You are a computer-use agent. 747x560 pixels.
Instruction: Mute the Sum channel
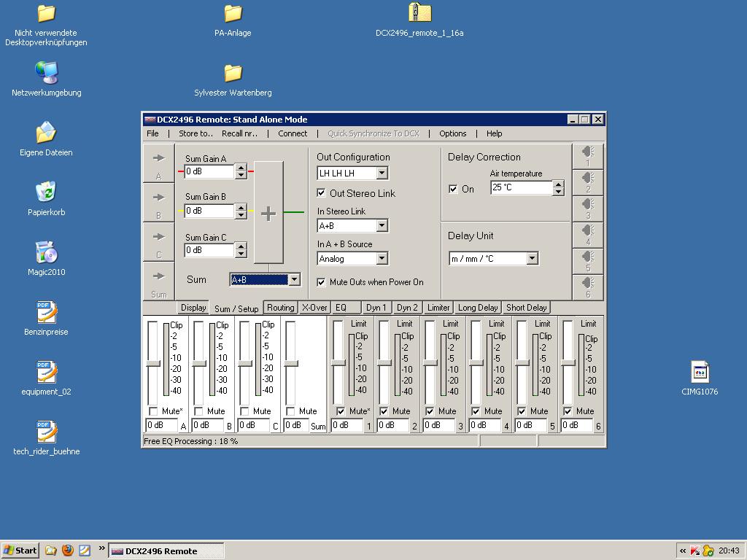coord(290,411)
